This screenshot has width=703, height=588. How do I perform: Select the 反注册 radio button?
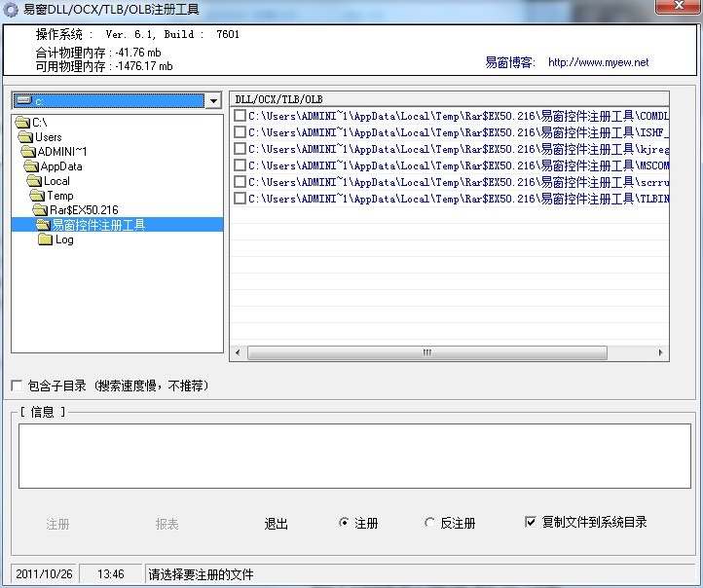pyautogui.click(x=429, y=523)
